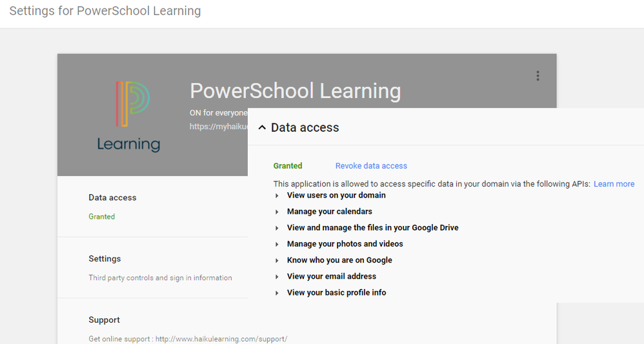The image size is (644, 344).
Task: Expand View your basic profile info
Action: (277, 292)
